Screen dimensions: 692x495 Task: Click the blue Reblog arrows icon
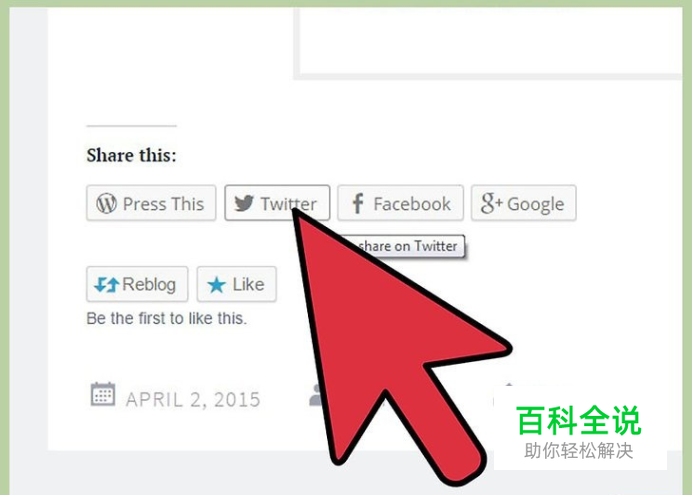pos(107,285)
